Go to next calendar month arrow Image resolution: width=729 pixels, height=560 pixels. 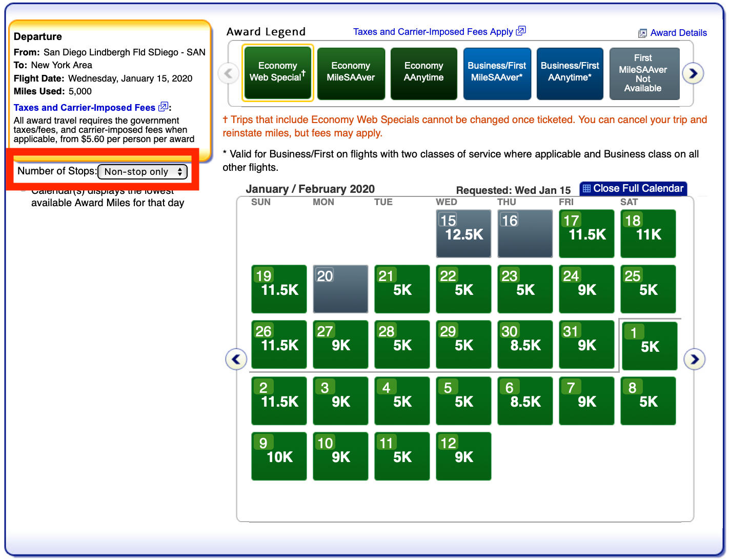click(x=695, y=359)
